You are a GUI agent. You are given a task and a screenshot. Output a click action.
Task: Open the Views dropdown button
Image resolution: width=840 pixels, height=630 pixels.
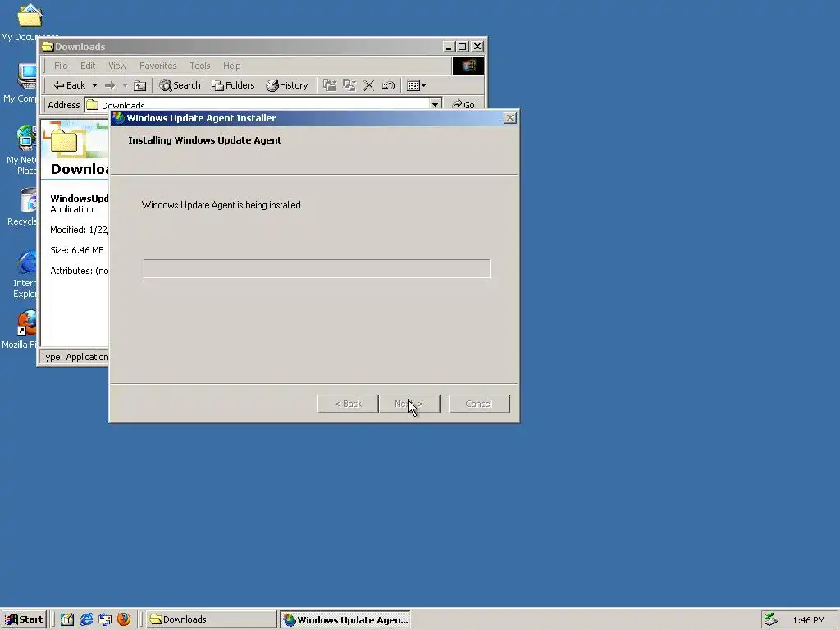point(416,85)
